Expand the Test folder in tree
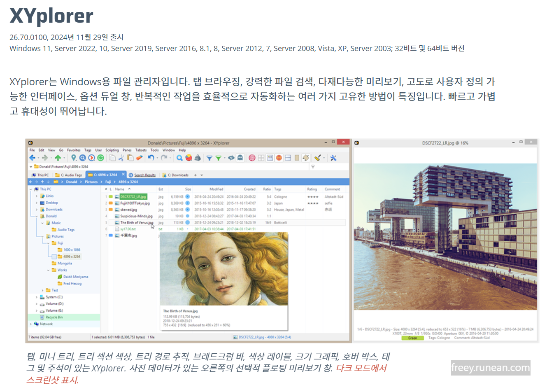Viewport: 547px width, 392px height. [x=42, y=290]
